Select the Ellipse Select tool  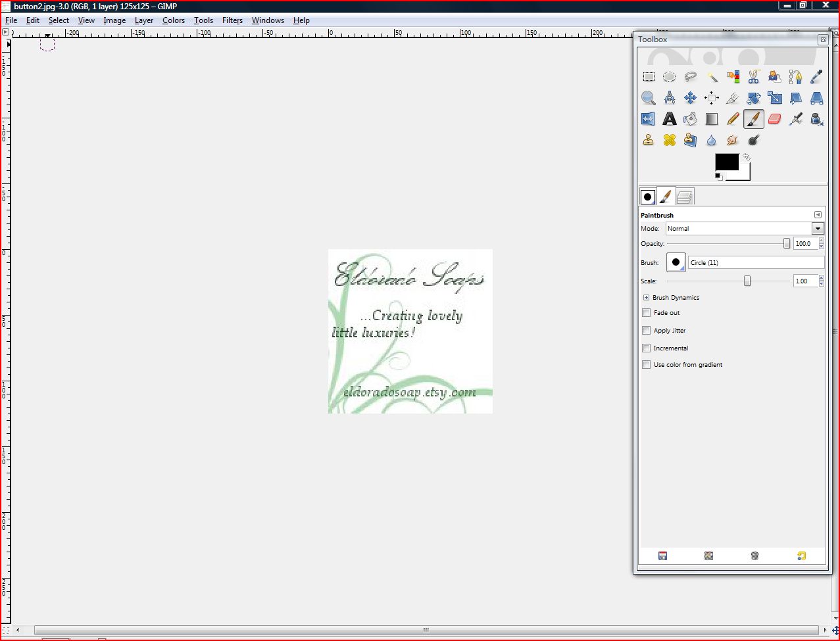point(670,77)
